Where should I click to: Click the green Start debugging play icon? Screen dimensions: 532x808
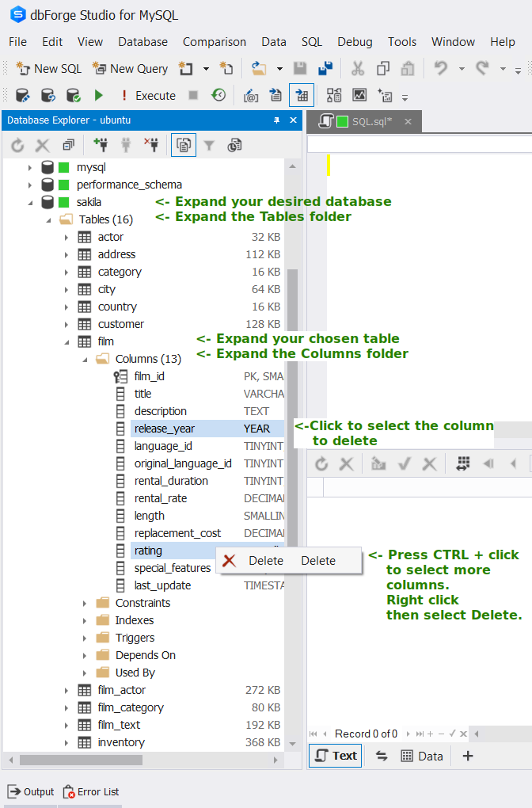(x=99, y=95)
